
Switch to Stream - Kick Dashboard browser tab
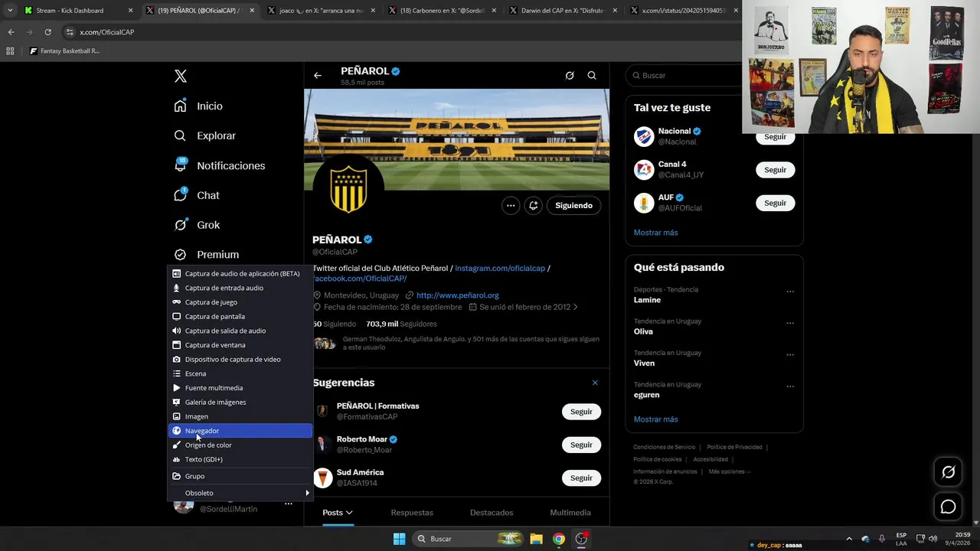click(x=77, y=11)
